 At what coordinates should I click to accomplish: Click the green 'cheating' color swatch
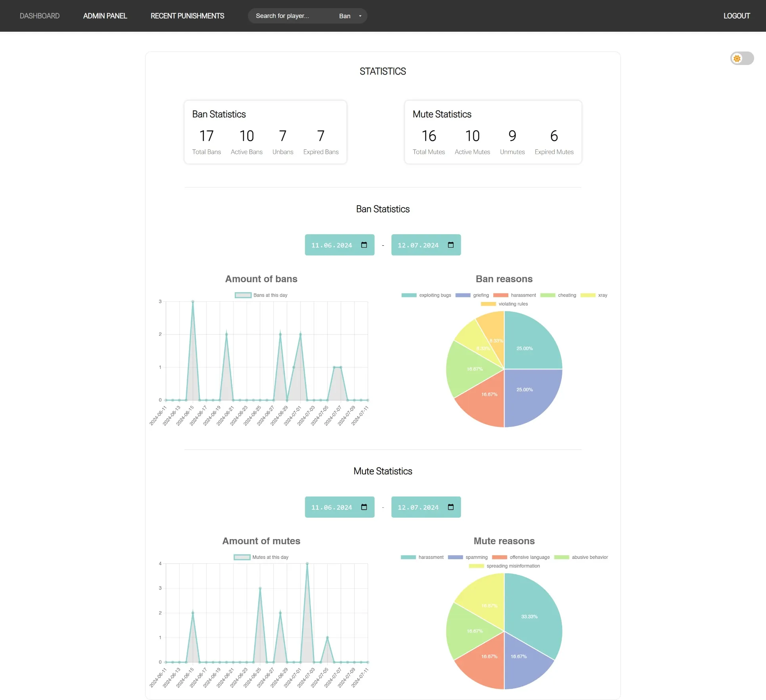548,295
